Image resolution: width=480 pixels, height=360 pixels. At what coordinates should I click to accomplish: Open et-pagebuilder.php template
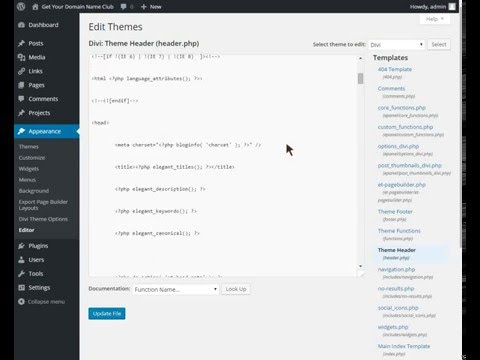pyautogui.click(x=402, y=185)
